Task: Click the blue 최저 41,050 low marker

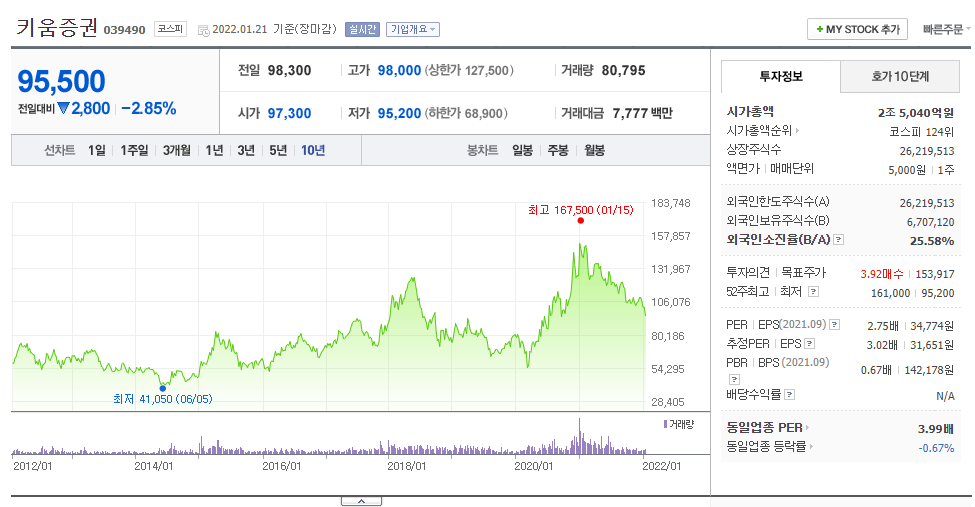Action: (x=163, y=388)
